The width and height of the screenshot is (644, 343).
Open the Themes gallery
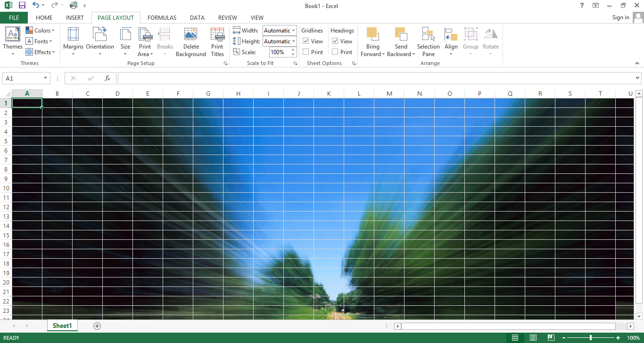[13, 41]
